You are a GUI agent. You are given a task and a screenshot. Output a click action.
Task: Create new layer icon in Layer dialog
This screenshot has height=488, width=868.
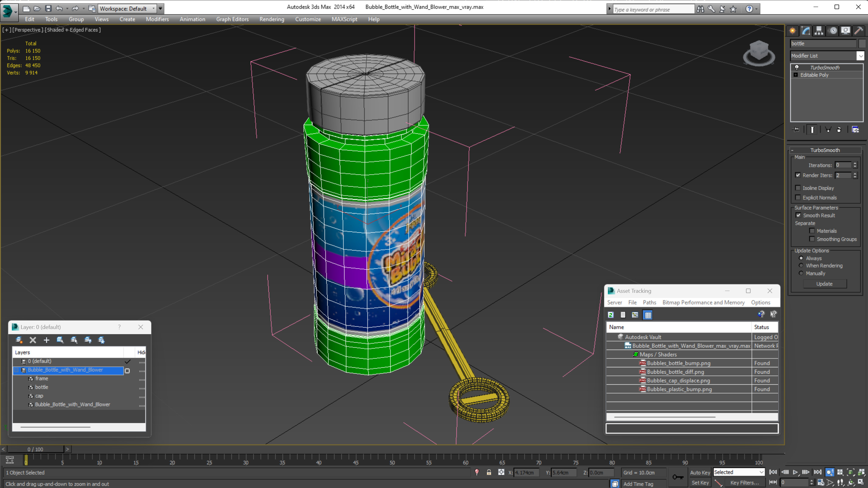[19, 340]
